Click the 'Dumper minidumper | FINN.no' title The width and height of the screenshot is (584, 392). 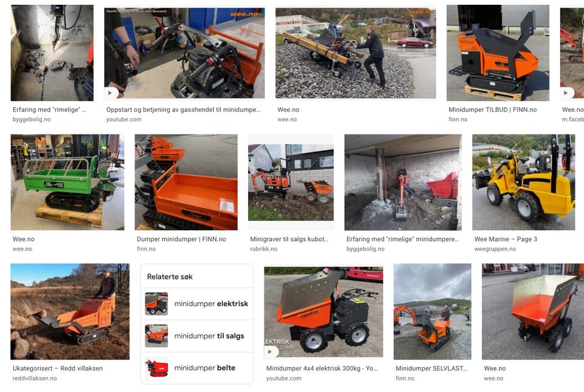181,239
